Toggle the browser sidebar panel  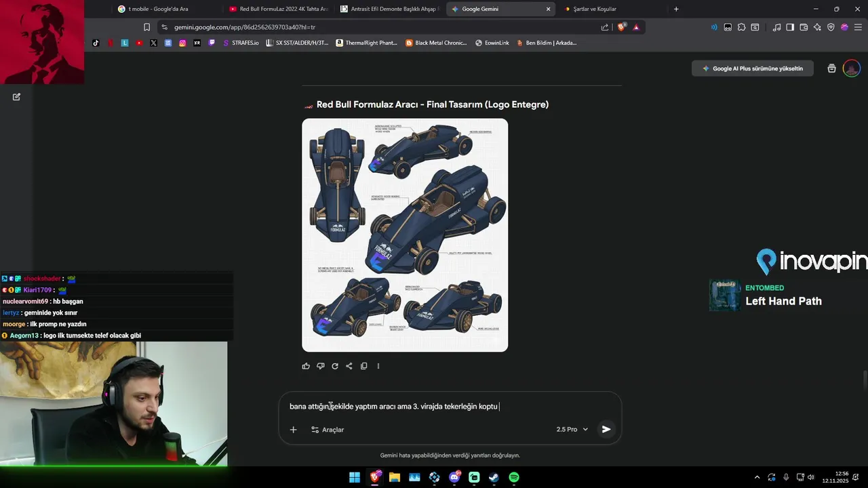point(790,27)
